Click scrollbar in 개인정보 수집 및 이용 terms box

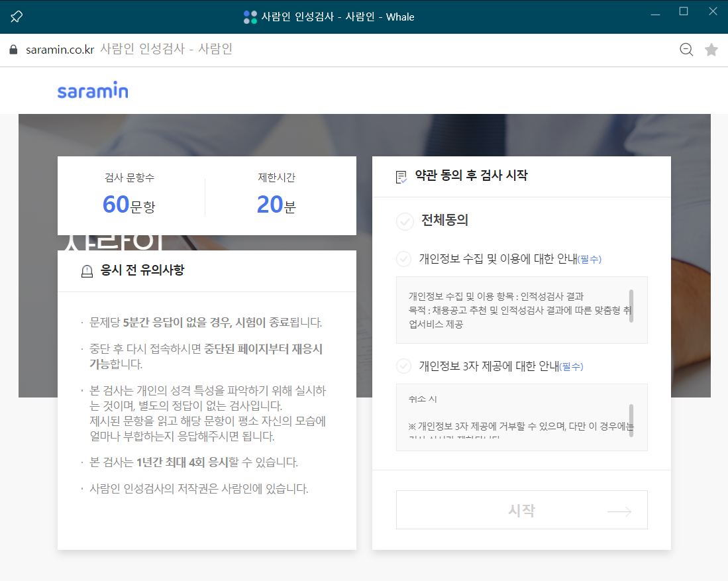pos(631,306)
